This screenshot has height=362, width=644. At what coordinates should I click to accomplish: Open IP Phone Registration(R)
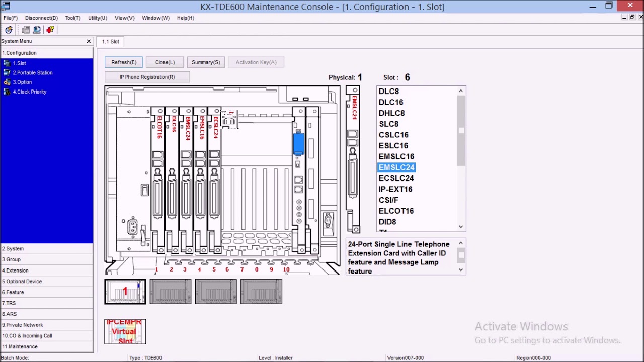click(147, 77)
